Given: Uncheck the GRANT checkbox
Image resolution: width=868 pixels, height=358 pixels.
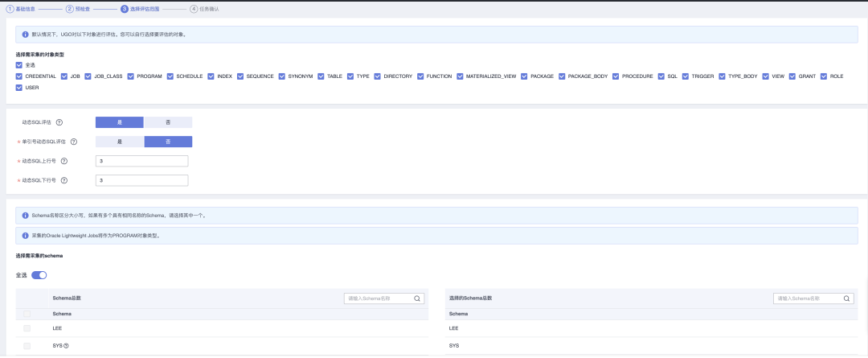Looking at the screenshot, I should 792,76.
